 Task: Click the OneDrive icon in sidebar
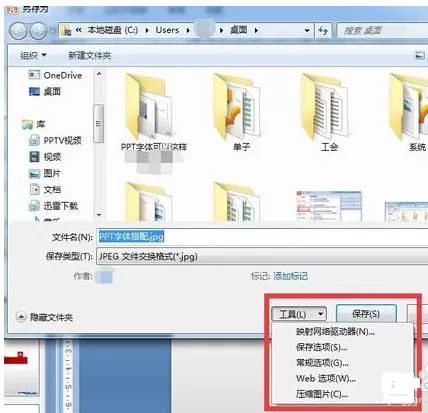(x=34, y=75)
